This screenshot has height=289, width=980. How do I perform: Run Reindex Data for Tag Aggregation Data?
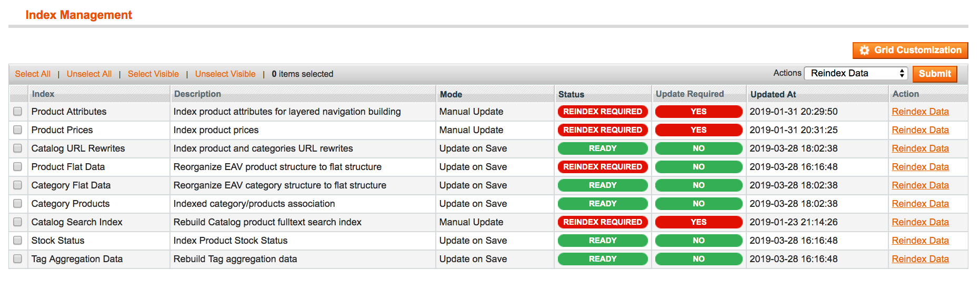pyautogui.click(x=920, y=259)
